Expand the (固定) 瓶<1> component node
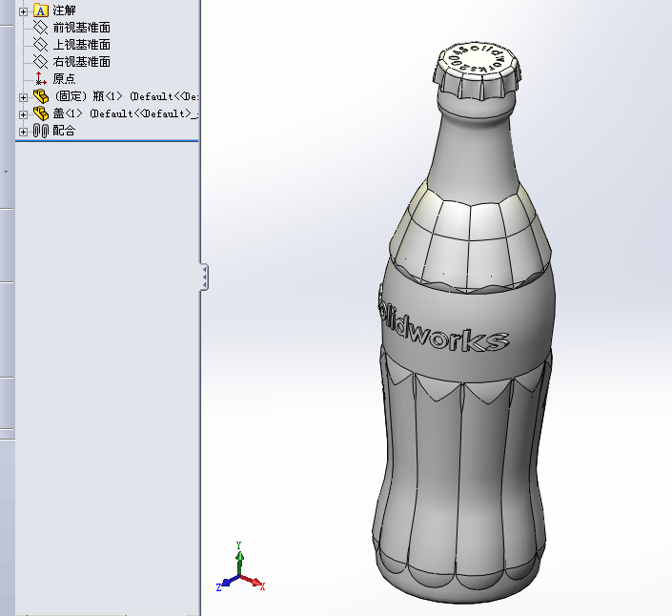672x616 pixels. pyautogui.click(x=23, y=97)
